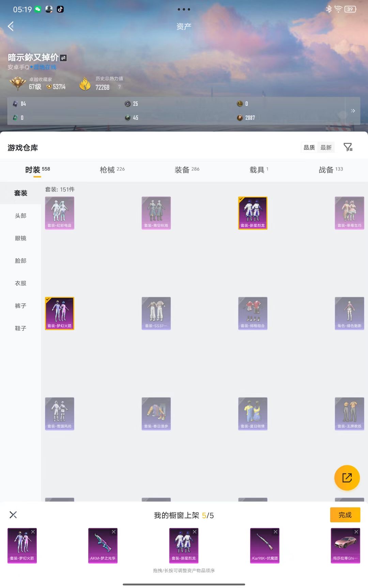
Task: Tap the back arrow icon
Action: click(x=11, y=26)
